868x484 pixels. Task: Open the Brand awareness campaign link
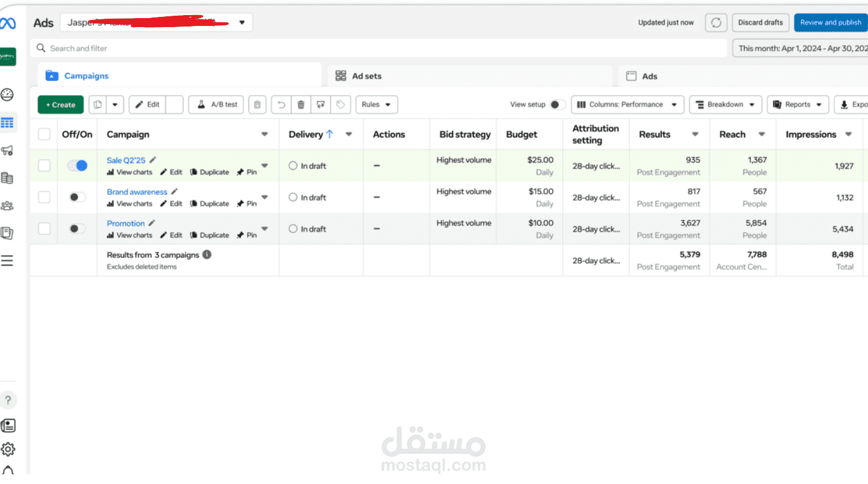[137, 192]
